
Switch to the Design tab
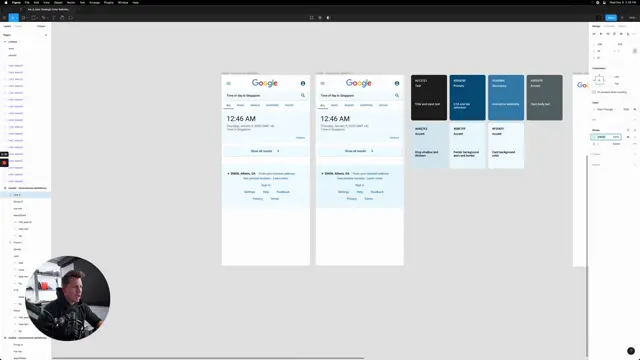pos(596,26)
